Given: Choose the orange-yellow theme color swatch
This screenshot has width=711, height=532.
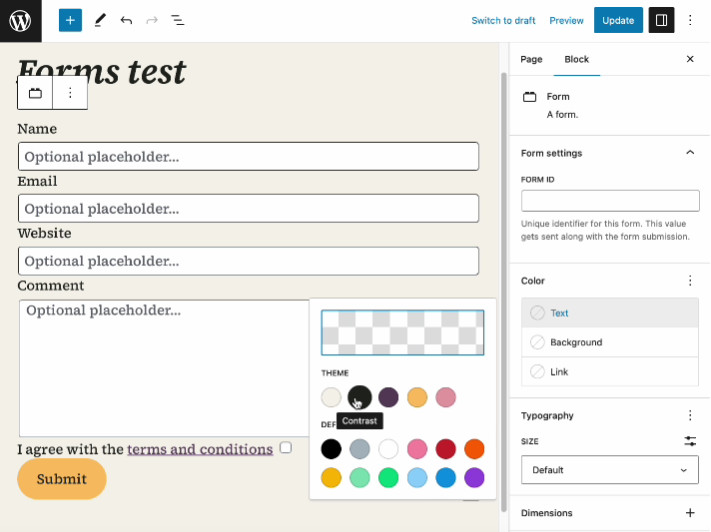Looking at the screenshot, I should tap(417, 397).
